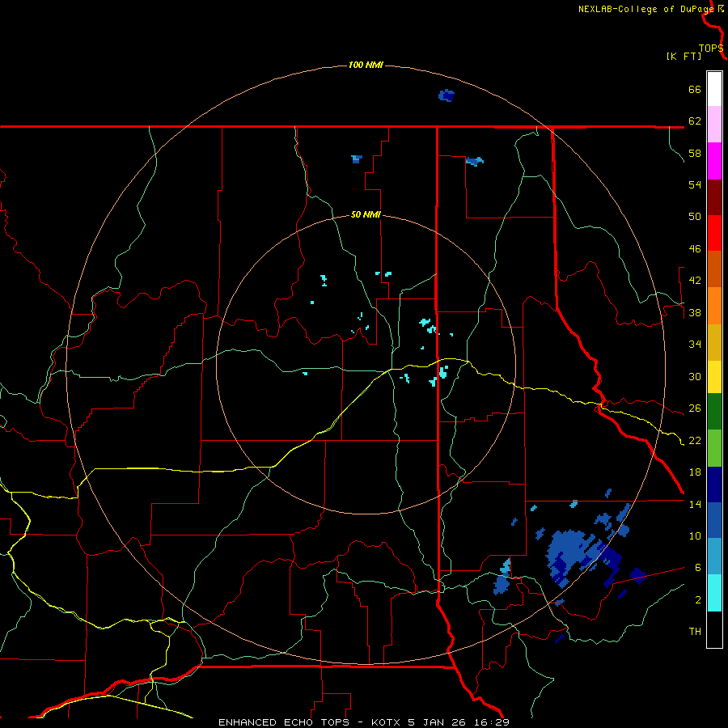The height and width of the screenshot is (728, 728).
Task: Select the bright yellow legend swatch
Action: click(714, 377)
